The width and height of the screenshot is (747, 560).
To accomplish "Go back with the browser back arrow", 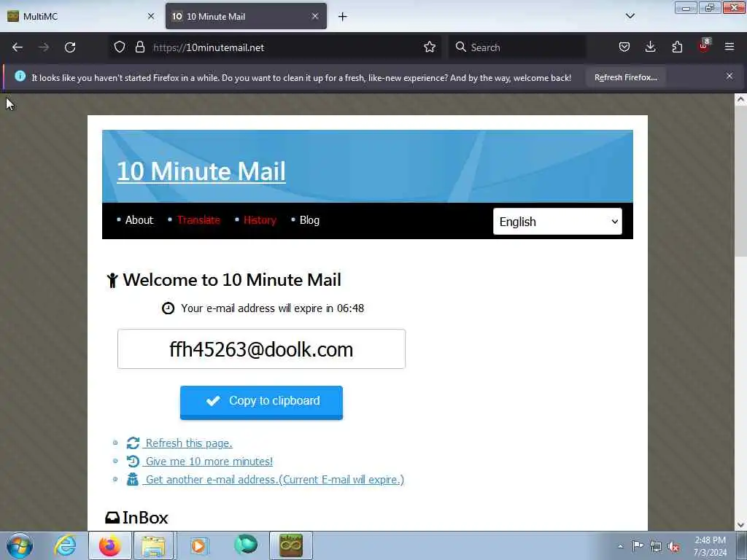I will [18, 47].
